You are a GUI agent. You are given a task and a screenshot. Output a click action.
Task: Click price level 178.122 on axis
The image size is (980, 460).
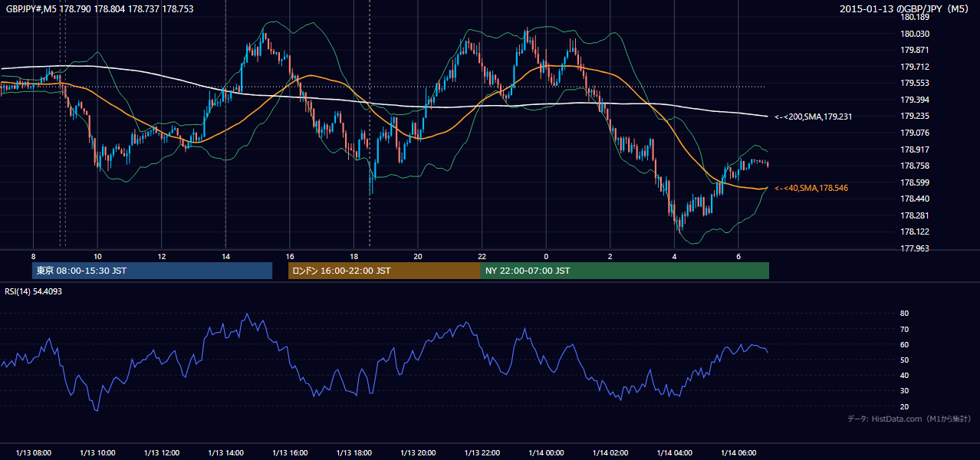(x=915, y=232)
